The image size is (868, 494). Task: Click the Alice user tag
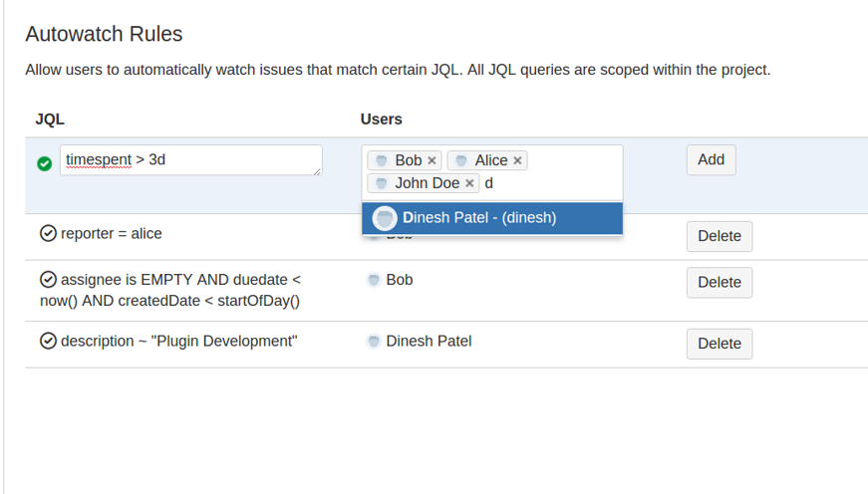[489, 160]
